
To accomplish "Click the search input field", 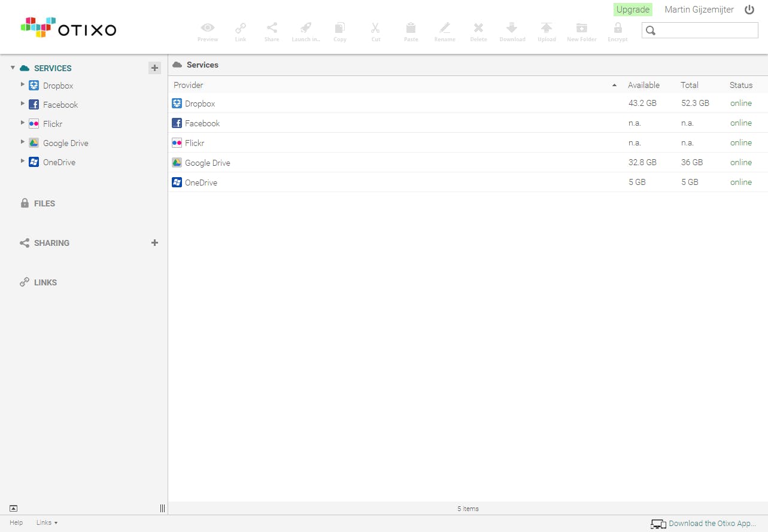I will (700, 30).
